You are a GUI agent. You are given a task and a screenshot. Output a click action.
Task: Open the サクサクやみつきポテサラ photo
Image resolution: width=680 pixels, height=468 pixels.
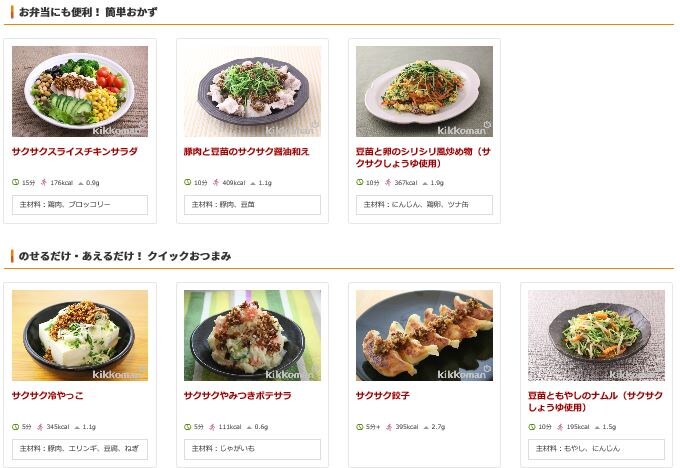click(x=252, y=335)
